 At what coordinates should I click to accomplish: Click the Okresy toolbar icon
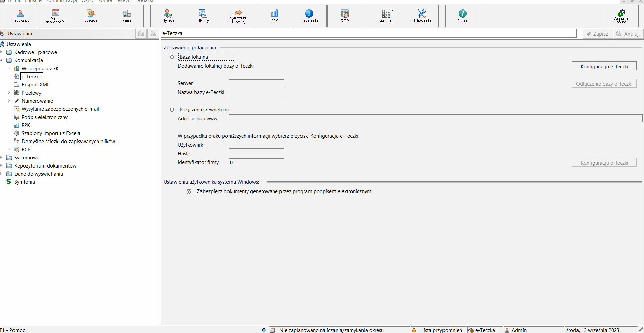tap(203, 16)
